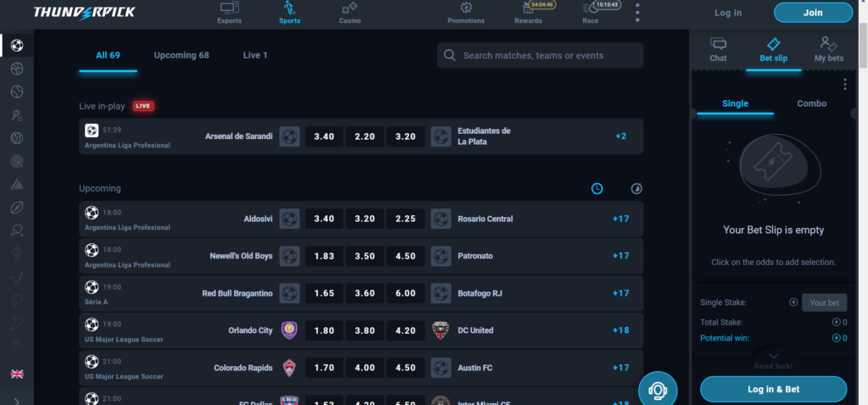Select the hockey stick sidebar icon
The image size is (868, 405).
(17, 277)
